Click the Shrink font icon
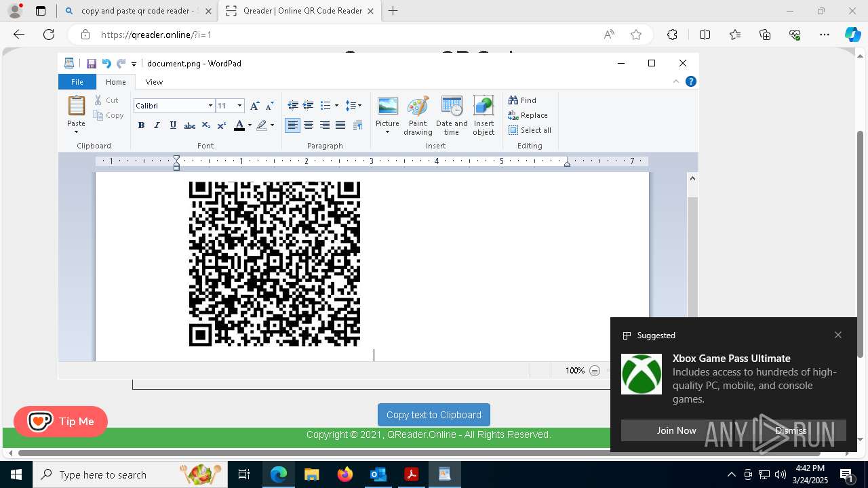The height and width of the screenshot is (488, 868). (x=269, y=106)
